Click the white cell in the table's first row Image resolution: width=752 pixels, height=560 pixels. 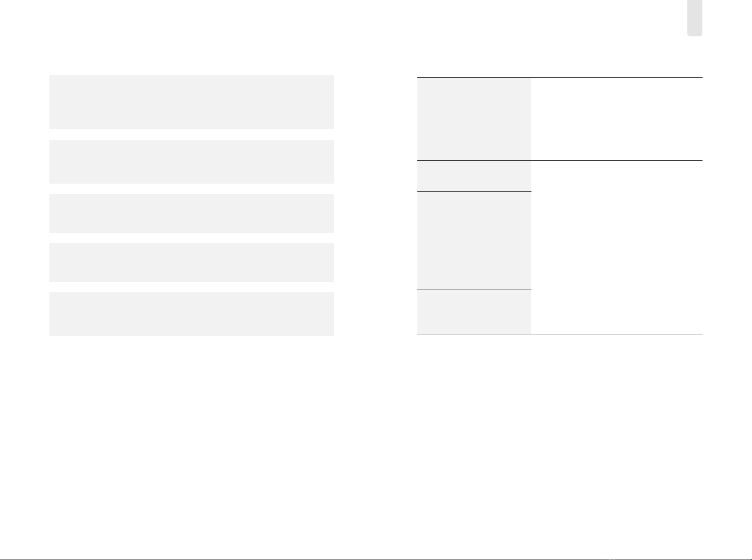pyautogui.click(x=617, y=98)
